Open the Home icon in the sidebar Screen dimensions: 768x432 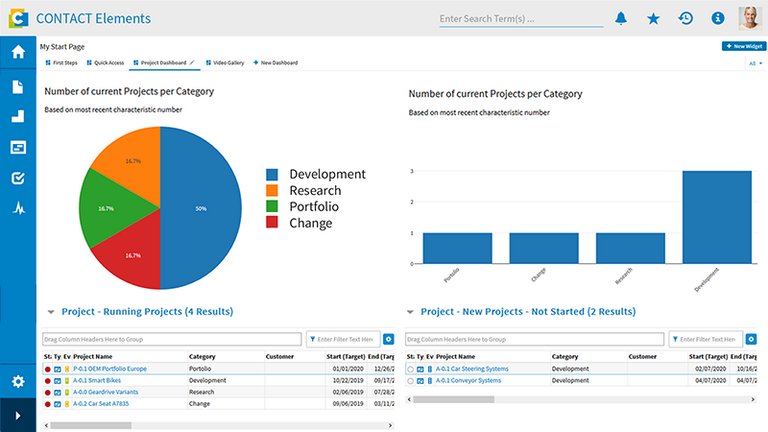(17, 53)
